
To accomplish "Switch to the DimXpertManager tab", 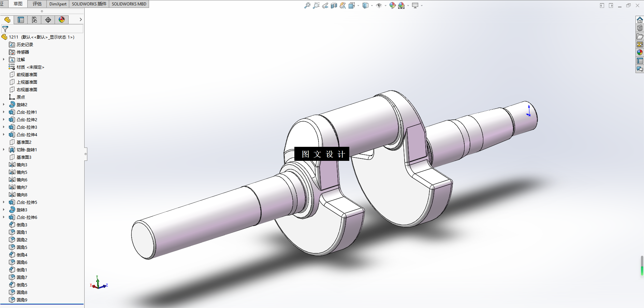I will coord(48,20).
